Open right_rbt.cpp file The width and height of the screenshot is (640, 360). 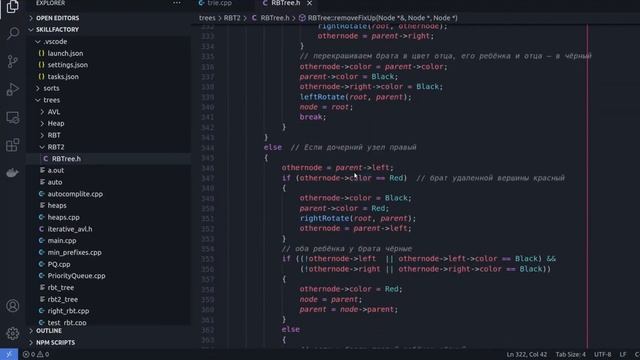point(68,311)
